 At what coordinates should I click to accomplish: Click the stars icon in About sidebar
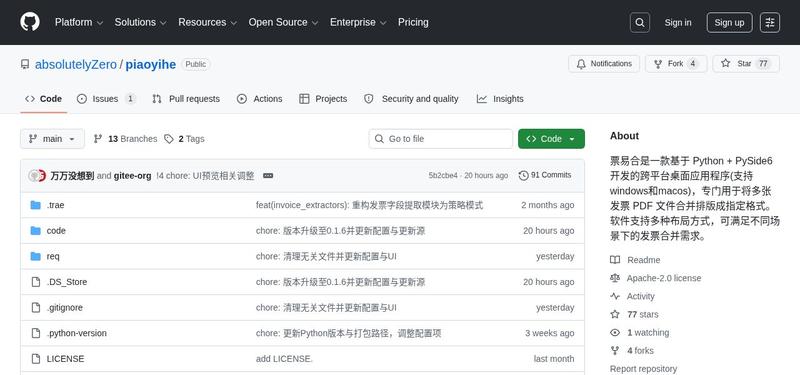coord(615,314)
